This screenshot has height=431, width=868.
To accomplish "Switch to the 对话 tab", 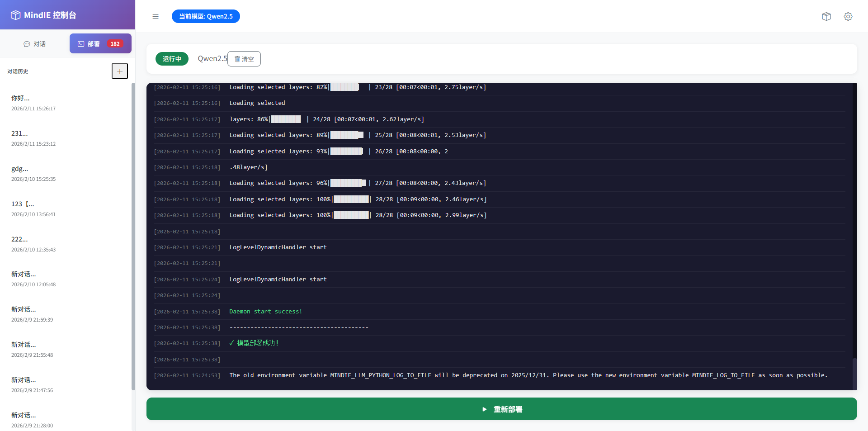I will (35, 44).
